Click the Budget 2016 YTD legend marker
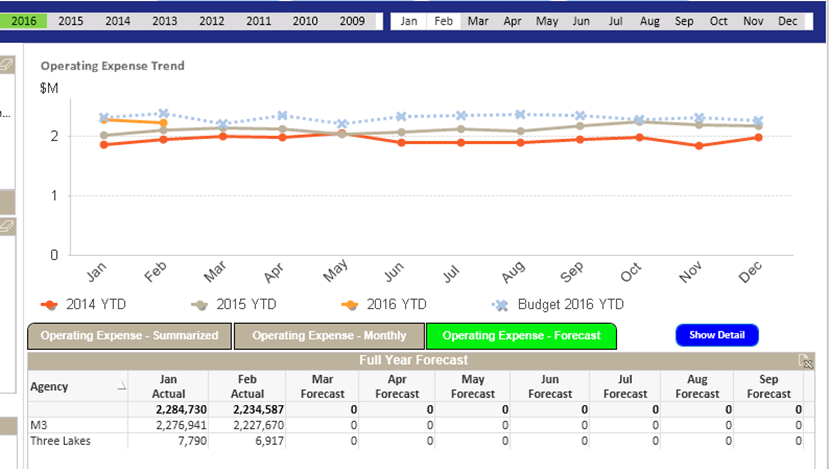 tap(502, 304)
